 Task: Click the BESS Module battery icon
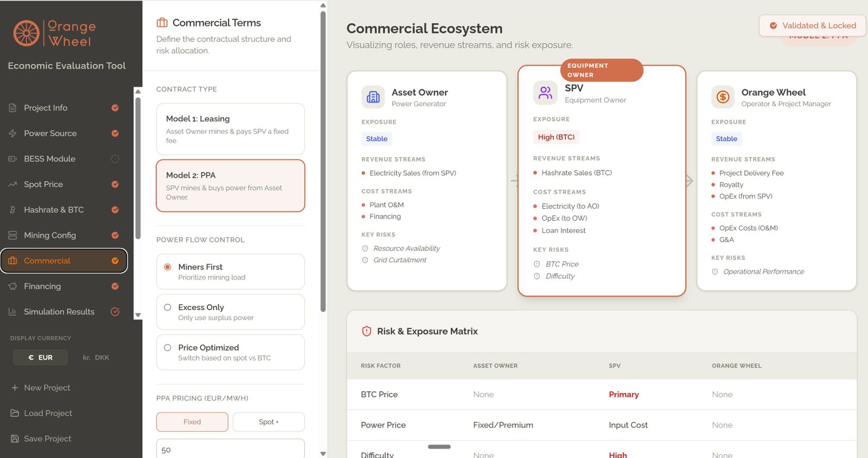pos(12,159)
